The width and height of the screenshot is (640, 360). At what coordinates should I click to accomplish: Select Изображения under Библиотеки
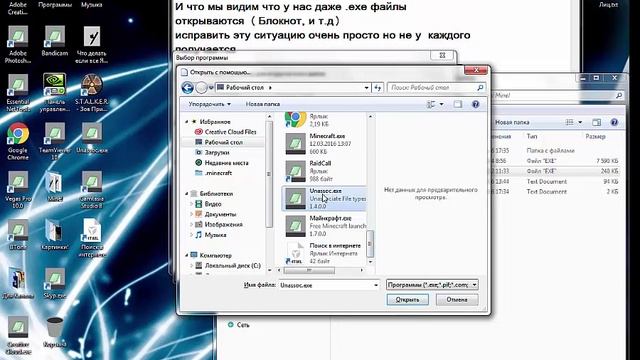point(224,224)
